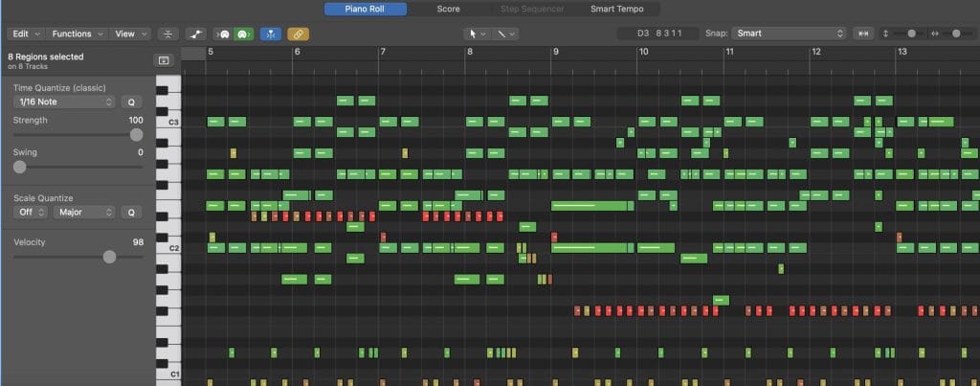This screenshot has height=386, width=980.
Task: Open the Functions menu
Action: click(78, 34)
